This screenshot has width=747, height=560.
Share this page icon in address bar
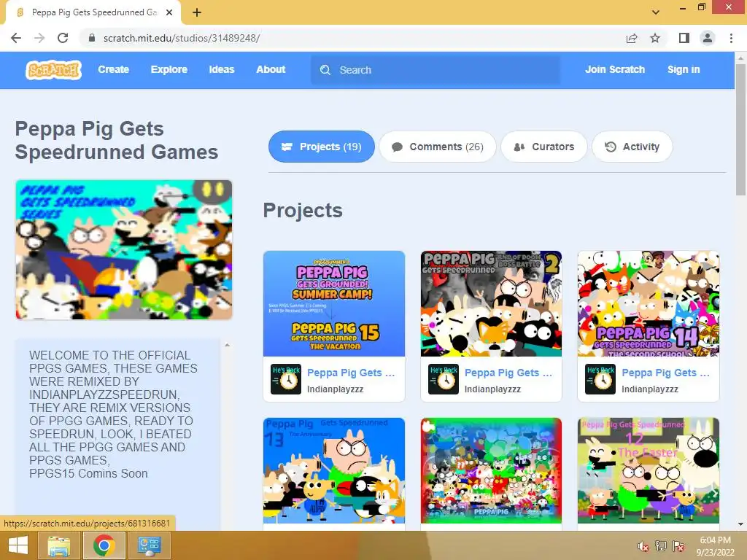tap(632, 38)
